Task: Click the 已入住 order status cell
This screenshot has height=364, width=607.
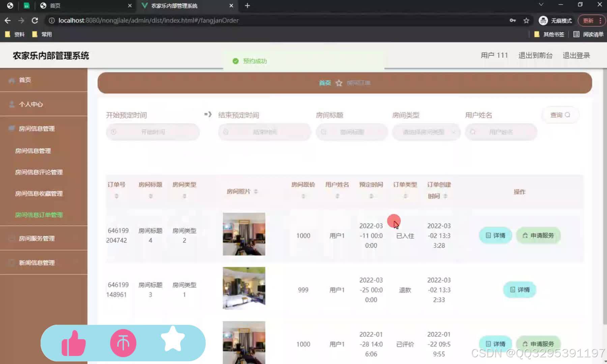Action: [x=405, y=236]
